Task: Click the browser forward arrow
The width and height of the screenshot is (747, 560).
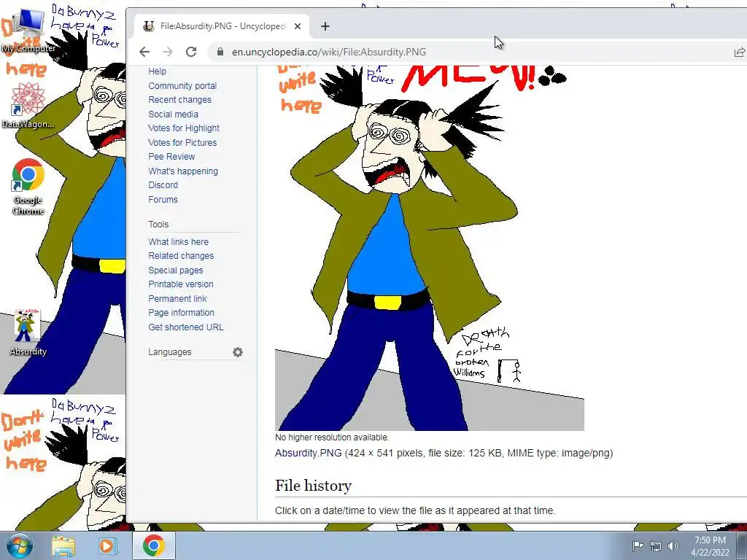Action: [x=168, y=52]
